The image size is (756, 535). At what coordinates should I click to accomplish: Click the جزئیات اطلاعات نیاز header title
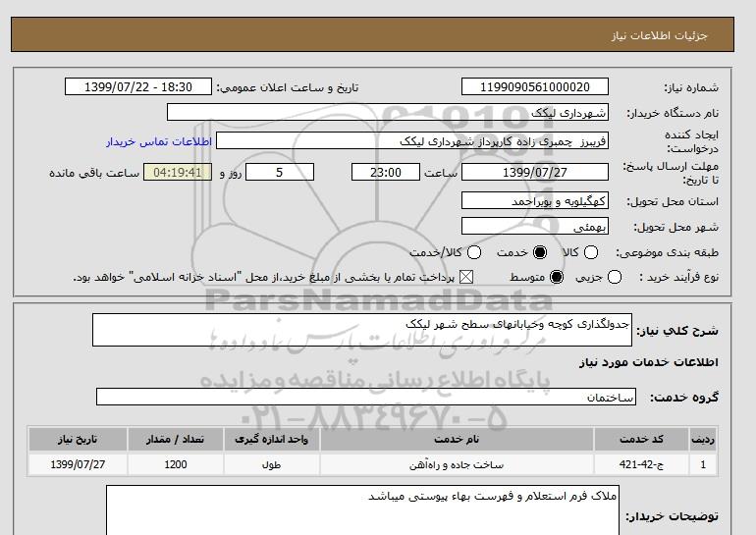(659, 35)
